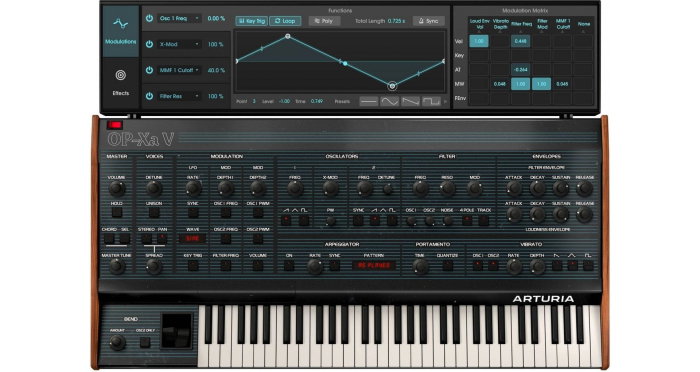Select the lowest envelope point in the function graph
The width and height of the screenshot is (700, 372).
392,86
